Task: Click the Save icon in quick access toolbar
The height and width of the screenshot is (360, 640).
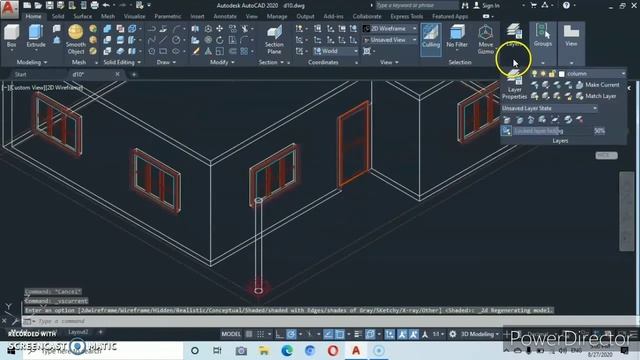Action: [x=49, y=5]
